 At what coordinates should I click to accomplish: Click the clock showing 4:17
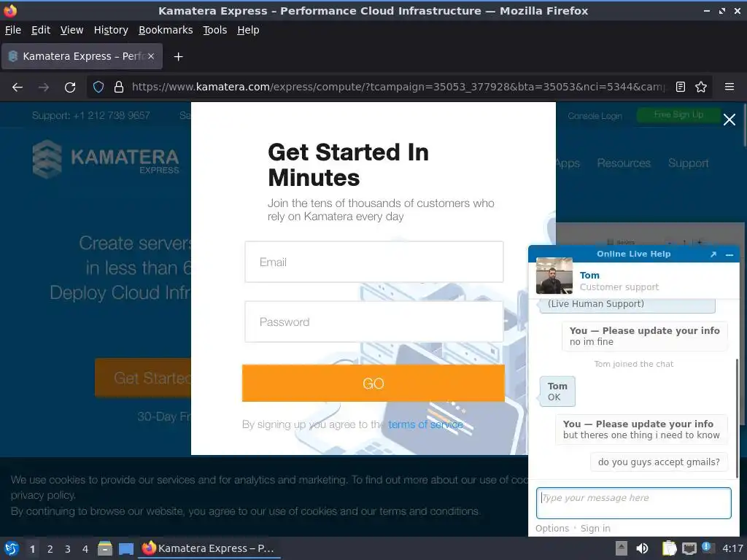pos(732,548)
